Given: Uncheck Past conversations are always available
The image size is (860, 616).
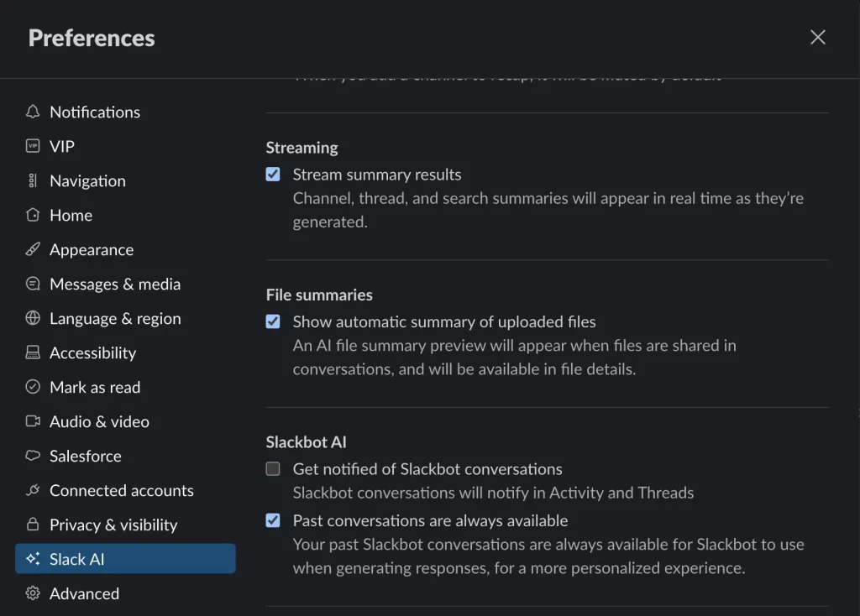Looking at the screenshot, I should pos(273,520).
